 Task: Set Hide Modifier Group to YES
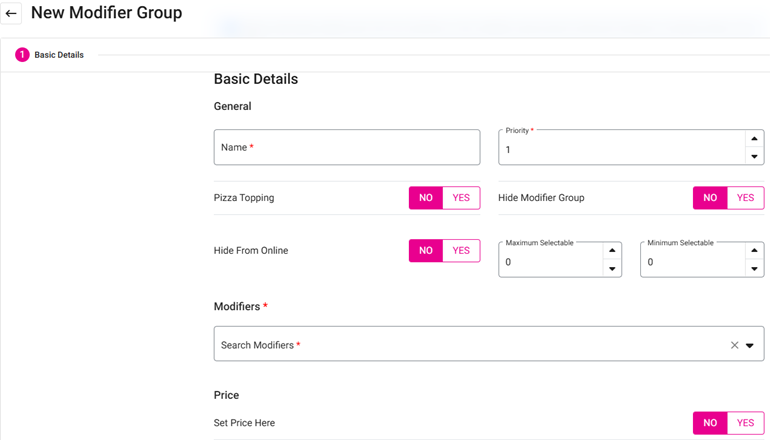coord(745,198)
